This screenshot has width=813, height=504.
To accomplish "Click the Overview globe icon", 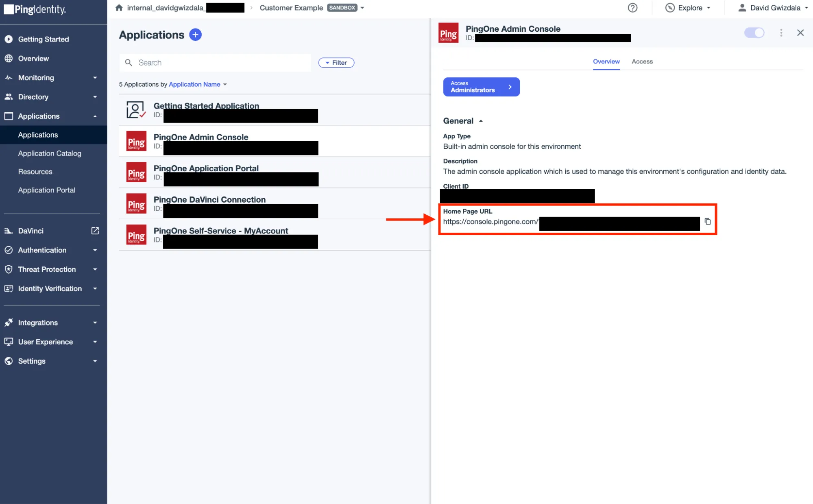I will click(x=9, y=58).
